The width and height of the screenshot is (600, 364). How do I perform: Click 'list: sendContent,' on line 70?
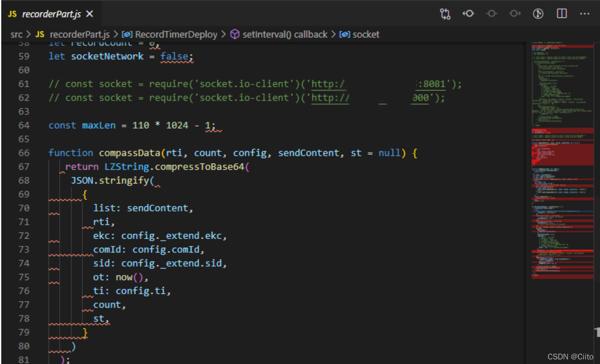tap(143, 208)
